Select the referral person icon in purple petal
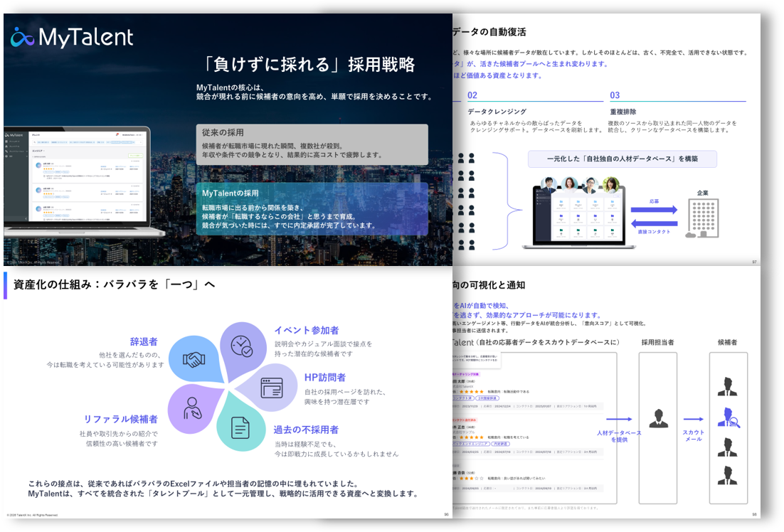 coord(192,408)
